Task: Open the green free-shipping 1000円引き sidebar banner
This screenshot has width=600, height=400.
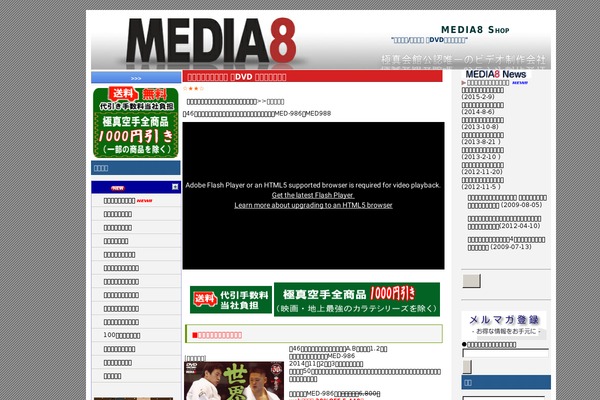Action: click(x=136, y=122)
